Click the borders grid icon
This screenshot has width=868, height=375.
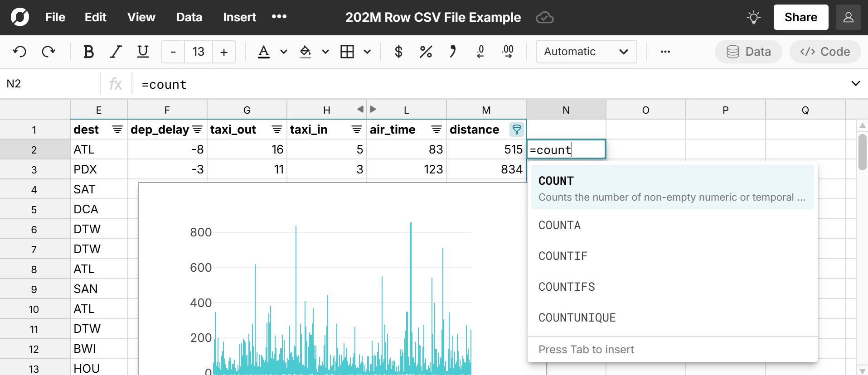347,52
